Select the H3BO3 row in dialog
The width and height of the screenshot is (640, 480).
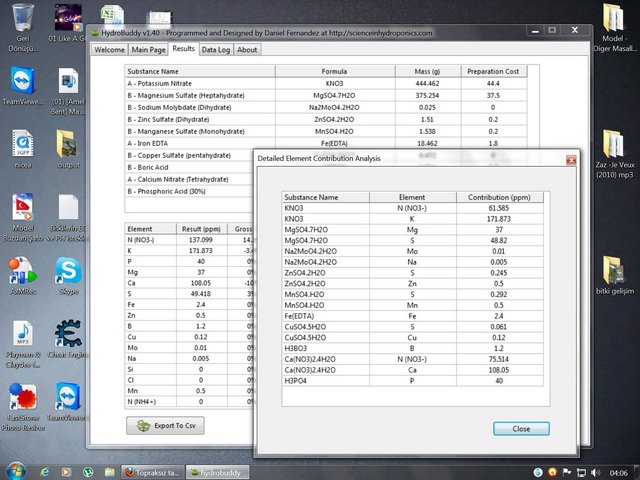coord(413,349)
